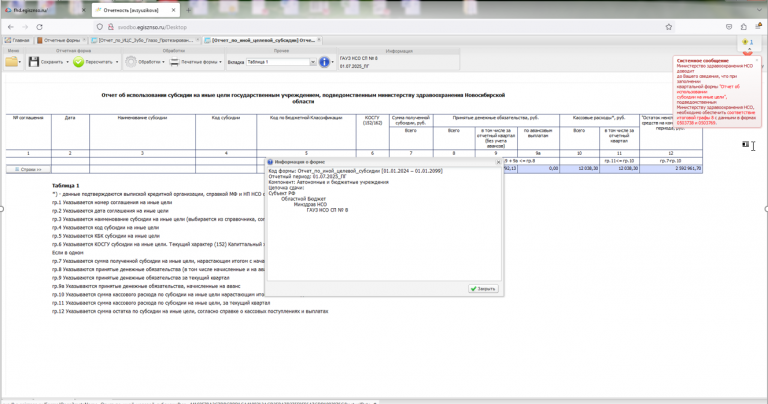
Task: Click the Закрыть button in dialog
Action: [483, 289]
